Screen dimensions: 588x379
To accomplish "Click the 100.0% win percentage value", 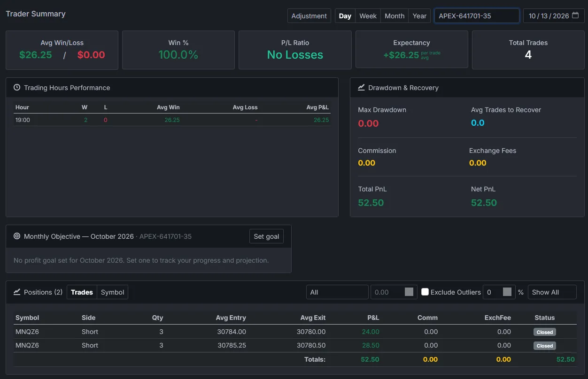I will [178, 55].
